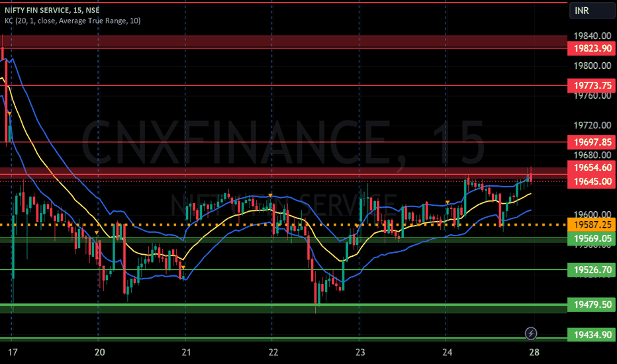Click date 24 on time axis
Image resolution: width=617 pixels, height=364 pixels.
[447, 352]
